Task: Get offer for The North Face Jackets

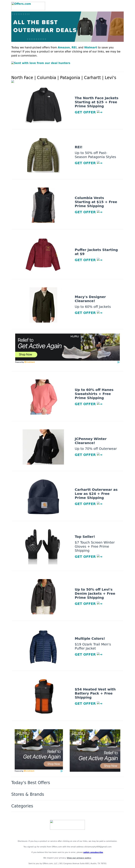Action: (88, 112)
